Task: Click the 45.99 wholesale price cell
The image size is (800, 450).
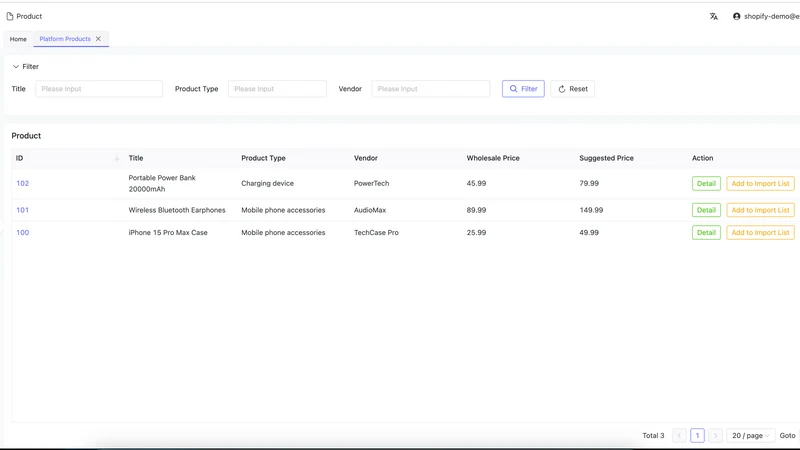Action: 476,183
